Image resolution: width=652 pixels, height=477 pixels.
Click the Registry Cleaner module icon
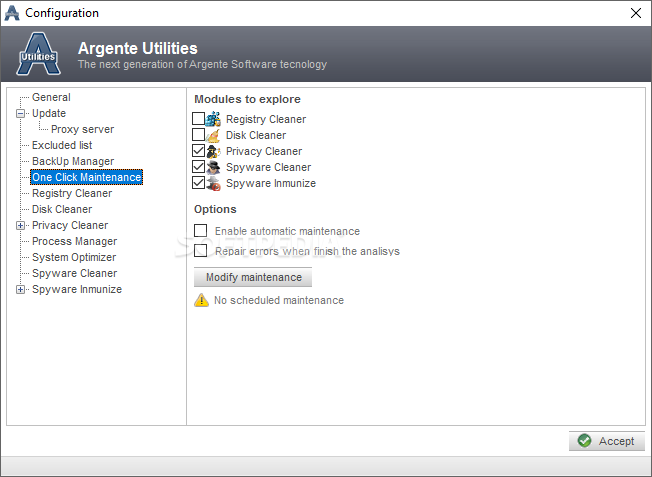[213, 119]
